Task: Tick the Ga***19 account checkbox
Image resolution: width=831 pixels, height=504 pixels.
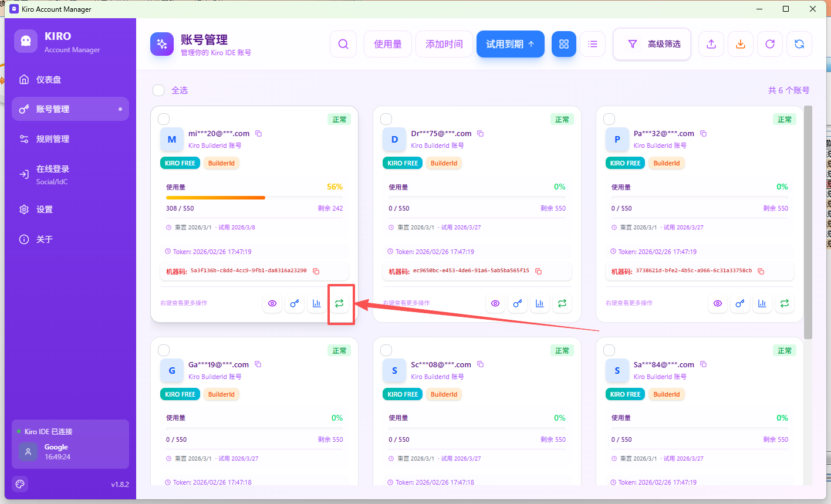Action: click(164, 350)
